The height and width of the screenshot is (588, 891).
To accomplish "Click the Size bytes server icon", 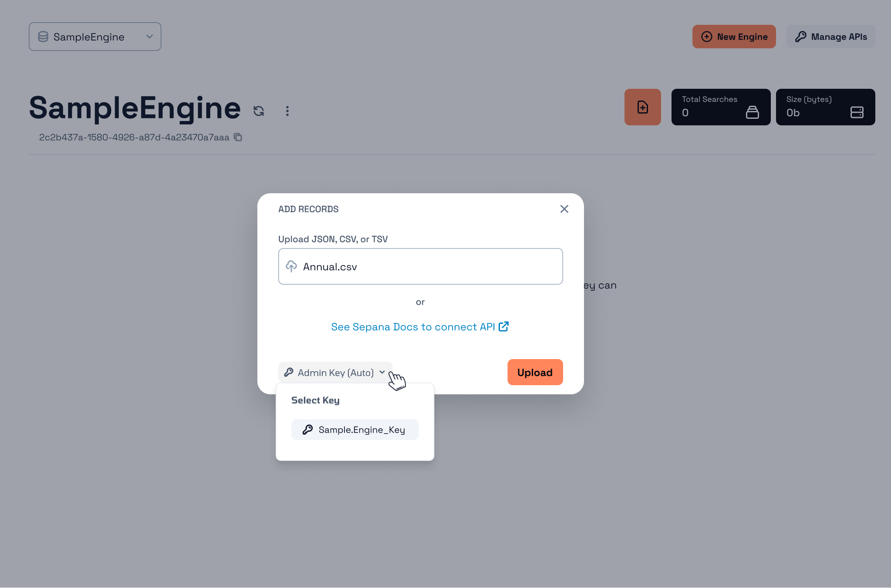I will (857, 112).
